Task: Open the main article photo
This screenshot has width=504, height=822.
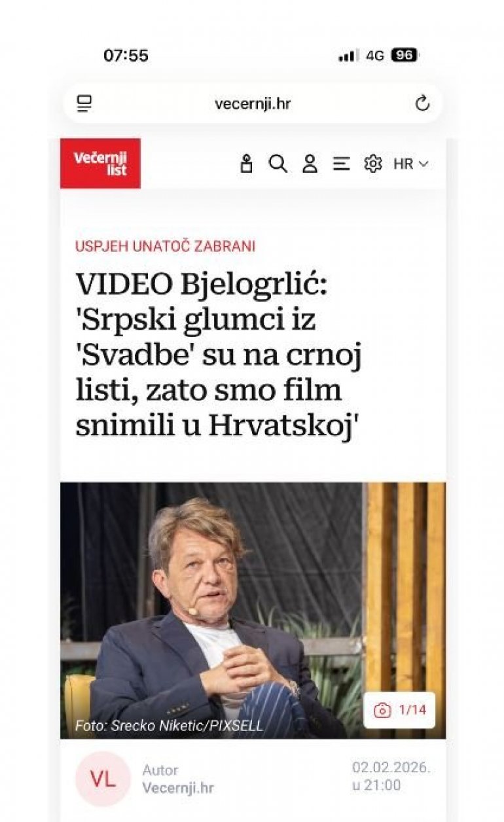Action: pyautogui.click(x=253, y=611)
